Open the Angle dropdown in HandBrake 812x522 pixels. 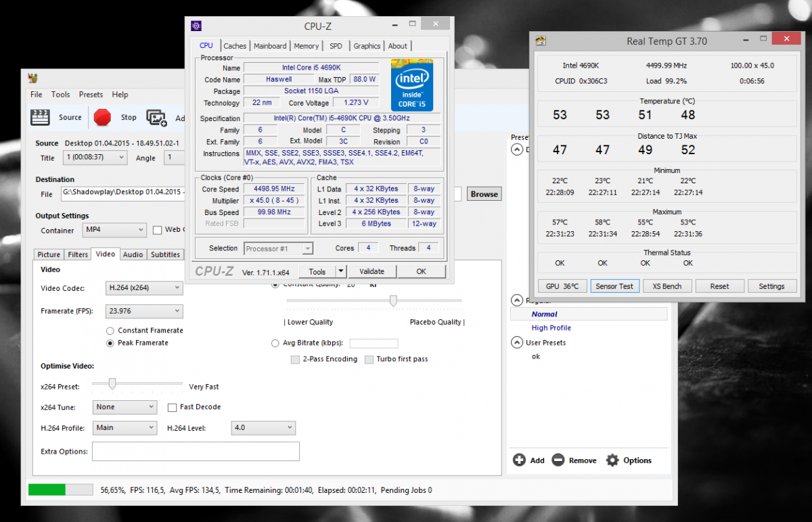click(175, 158)
